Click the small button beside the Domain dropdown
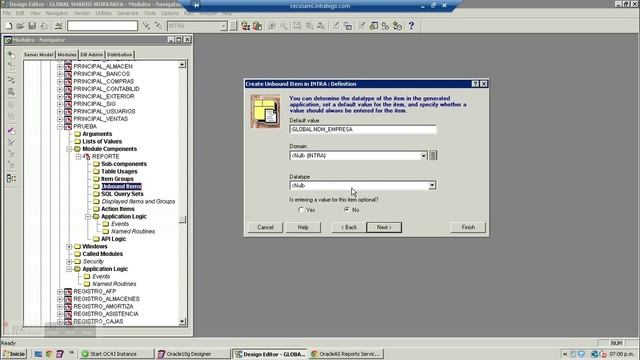This screenshot has height=360, width=640. [433, 156]
